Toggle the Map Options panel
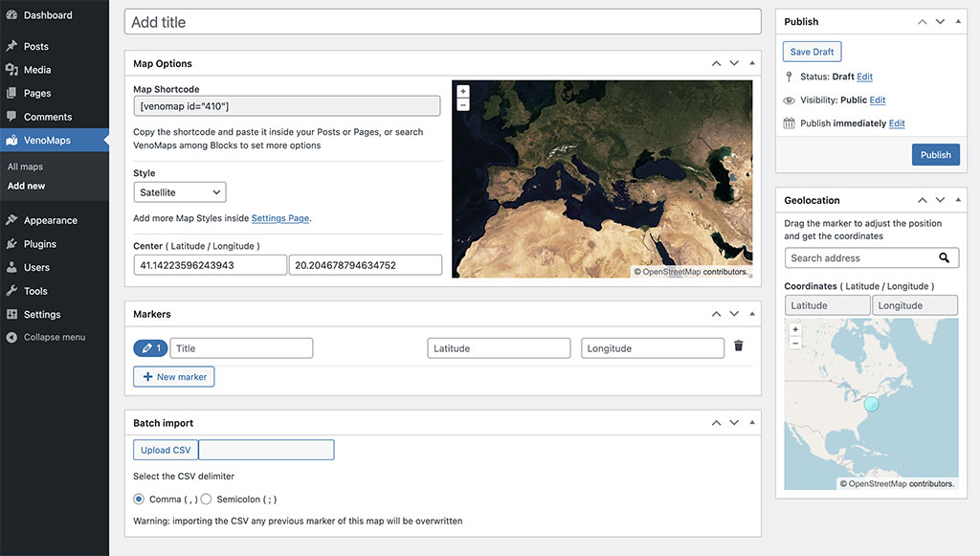The image size is (980, 556). click(x=752, y=63)
